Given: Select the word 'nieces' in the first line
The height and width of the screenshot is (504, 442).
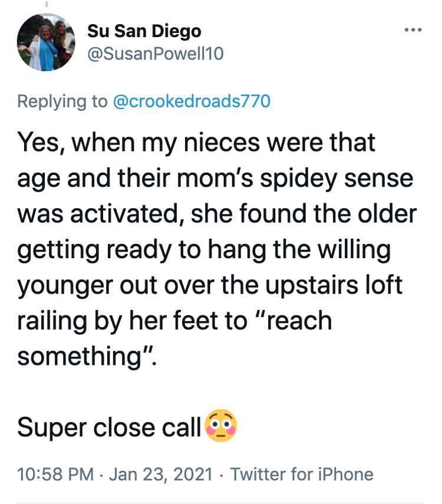Looking at the screenshot, I should pos(222,143).
